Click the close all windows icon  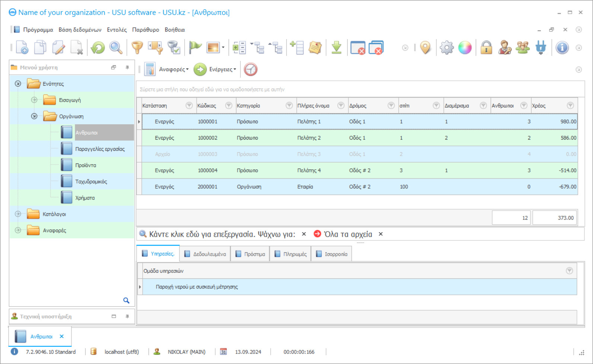click(376, 48)
